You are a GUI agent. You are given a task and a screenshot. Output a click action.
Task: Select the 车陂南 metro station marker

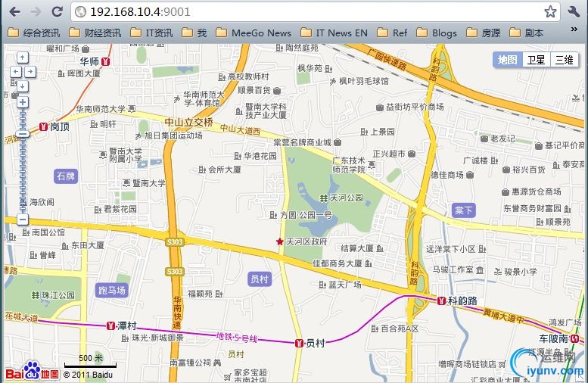click(x=574, y=339)
